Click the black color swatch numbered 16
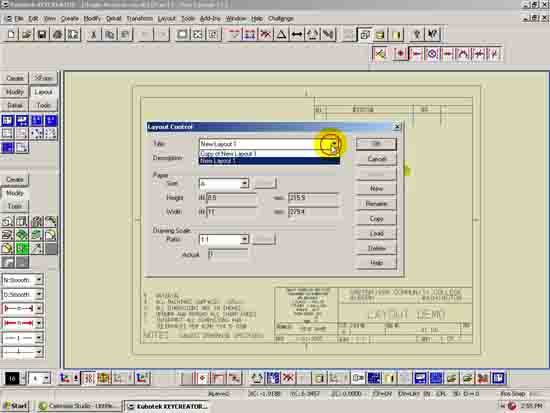The image size is (550, 413). pyautogui.click(x=12, y=378)
